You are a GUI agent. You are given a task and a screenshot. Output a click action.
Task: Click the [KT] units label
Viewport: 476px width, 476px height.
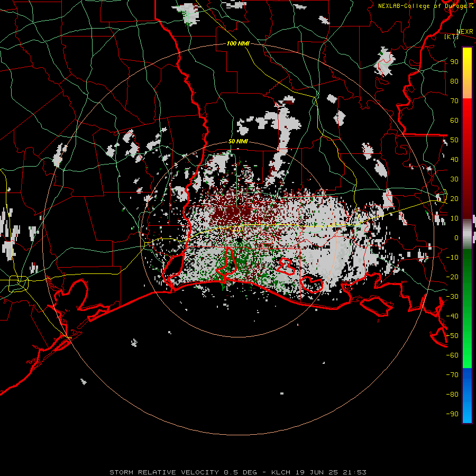click(x=452, y=37)
